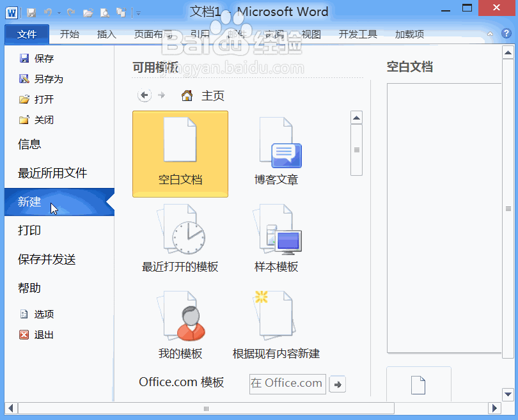518x420 pixels.
Task: Click the template list scrollbar thumb
Action: tap(356, 150)
